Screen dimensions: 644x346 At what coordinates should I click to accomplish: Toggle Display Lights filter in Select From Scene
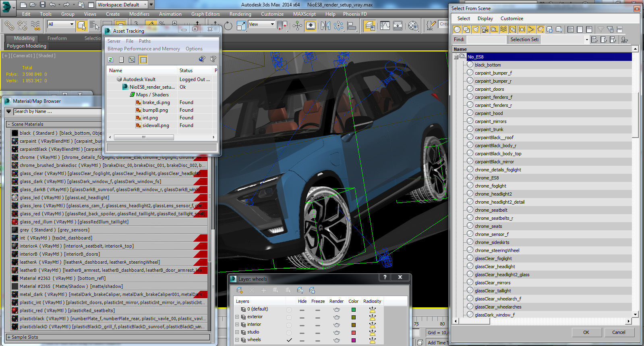click(x=475, y=29)
